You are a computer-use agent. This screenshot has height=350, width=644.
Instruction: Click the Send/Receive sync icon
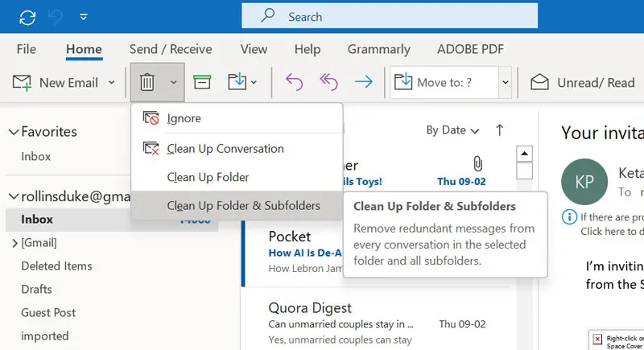pos(27,17)
